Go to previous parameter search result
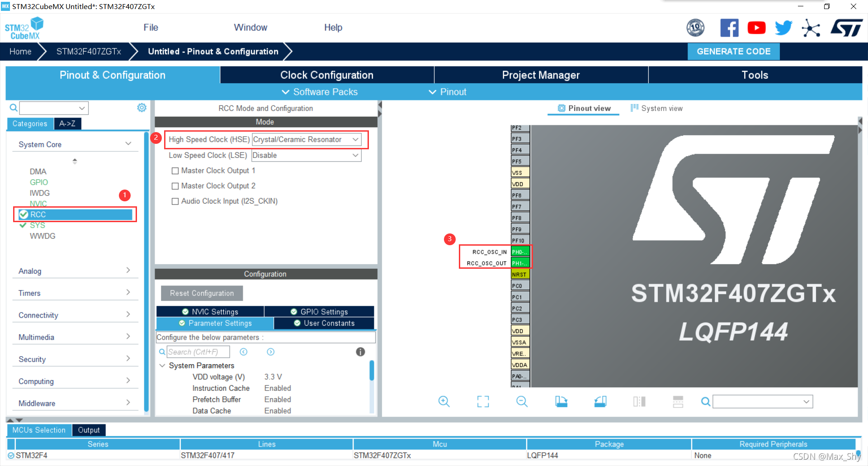The width and height of the screenshot is (868, 466). [243, 352]
